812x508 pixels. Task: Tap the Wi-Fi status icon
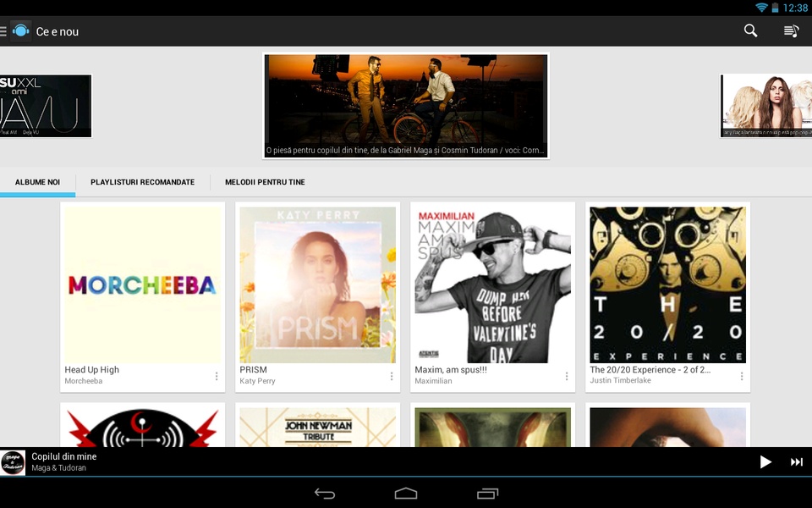[x=761, y=8]
